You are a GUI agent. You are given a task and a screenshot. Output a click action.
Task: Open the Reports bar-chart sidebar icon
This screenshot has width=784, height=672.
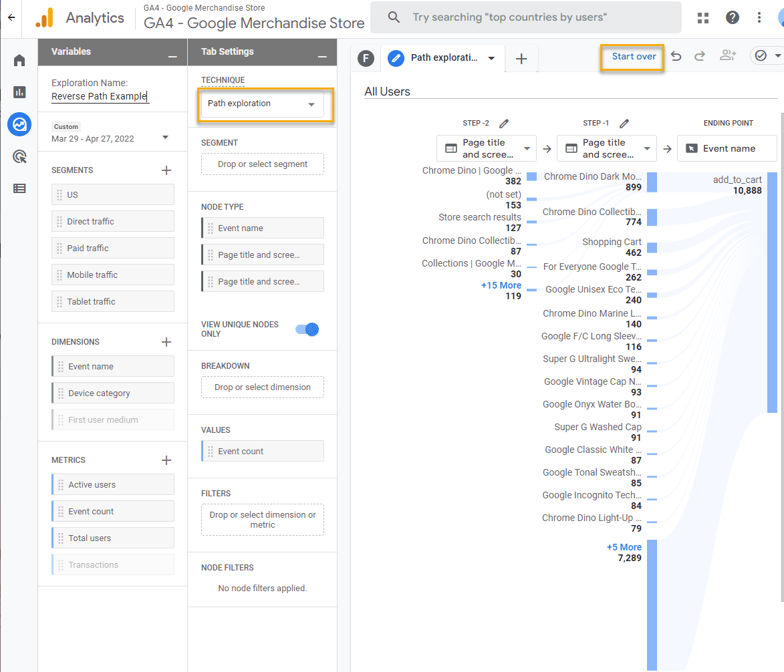(x=19, y=92)
